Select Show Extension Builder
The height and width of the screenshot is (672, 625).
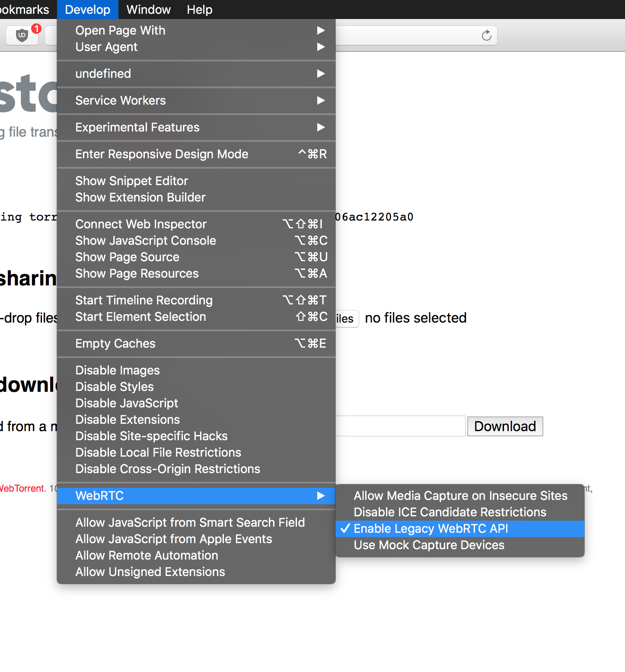coord(196,197)
